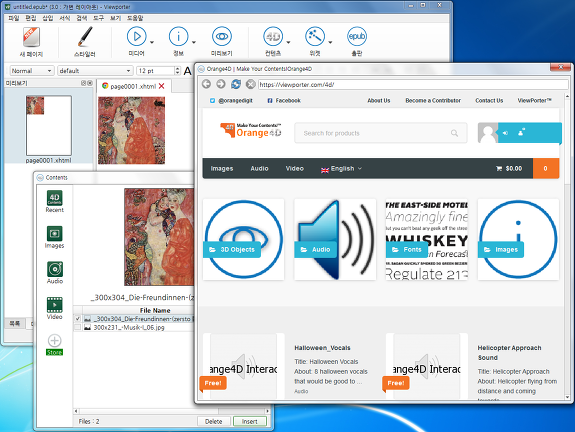Click the orange cart count box

546,168
